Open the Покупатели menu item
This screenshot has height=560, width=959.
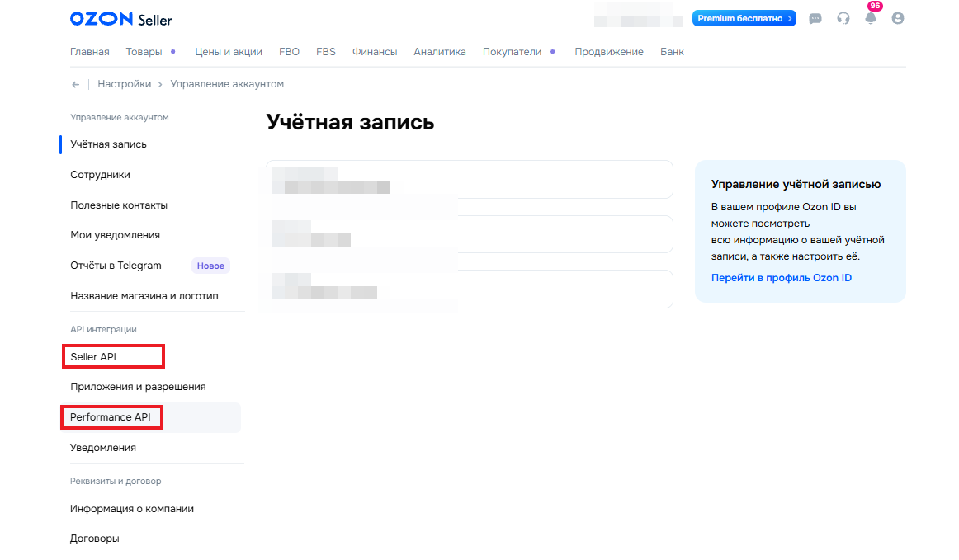click(512, 52)
